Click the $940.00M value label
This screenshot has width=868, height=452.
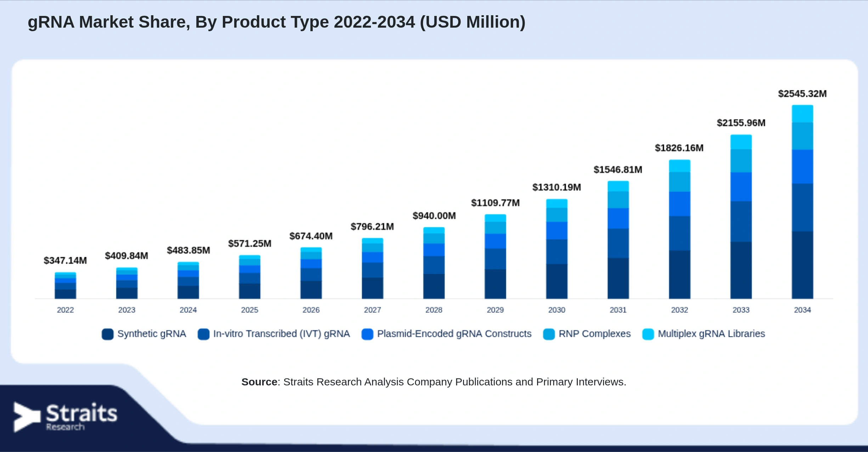click(434, 216)
